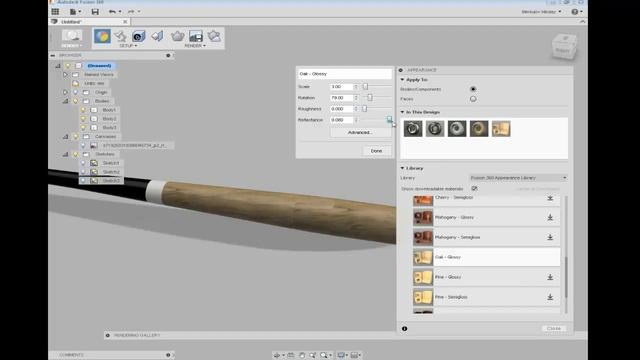
Task: Select the Bodies/Components radio button
Action: (x=473, y=89)
